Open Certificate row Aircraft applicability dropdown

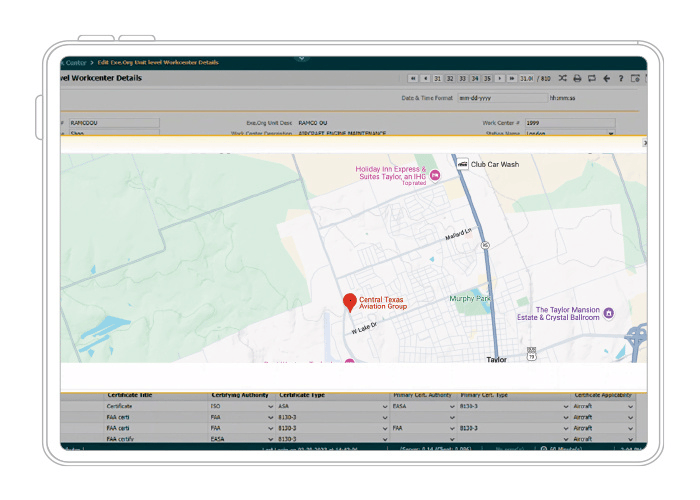point(630,406)
